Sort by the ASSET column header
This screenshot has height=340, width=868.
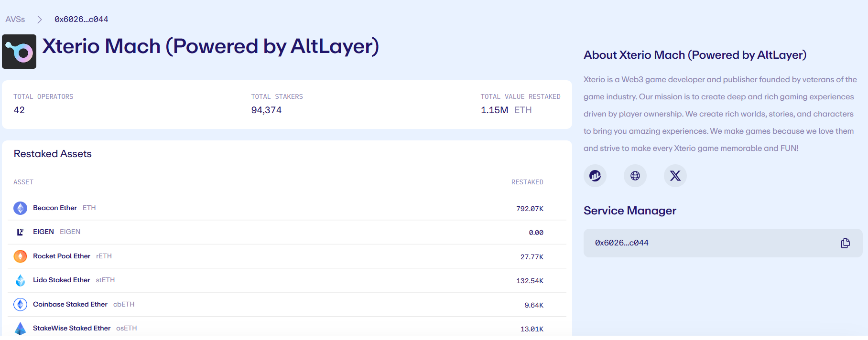(23, 182)
